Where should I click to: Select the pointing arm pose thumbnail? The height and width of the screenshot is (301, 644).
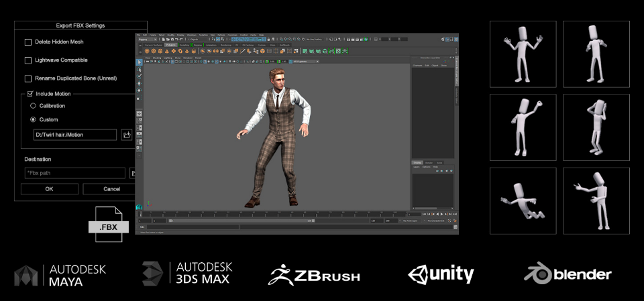pos(596,201)
